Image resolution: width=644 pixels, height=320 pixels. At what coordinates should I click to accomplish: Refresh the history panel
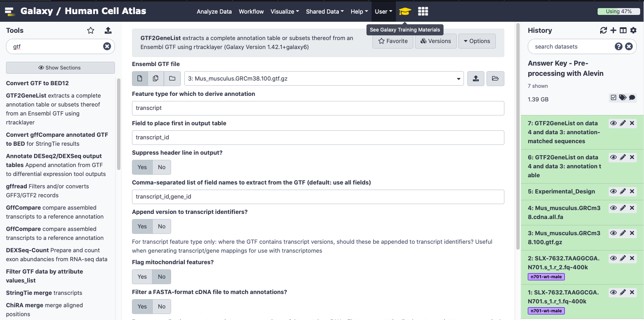[603, 30]
